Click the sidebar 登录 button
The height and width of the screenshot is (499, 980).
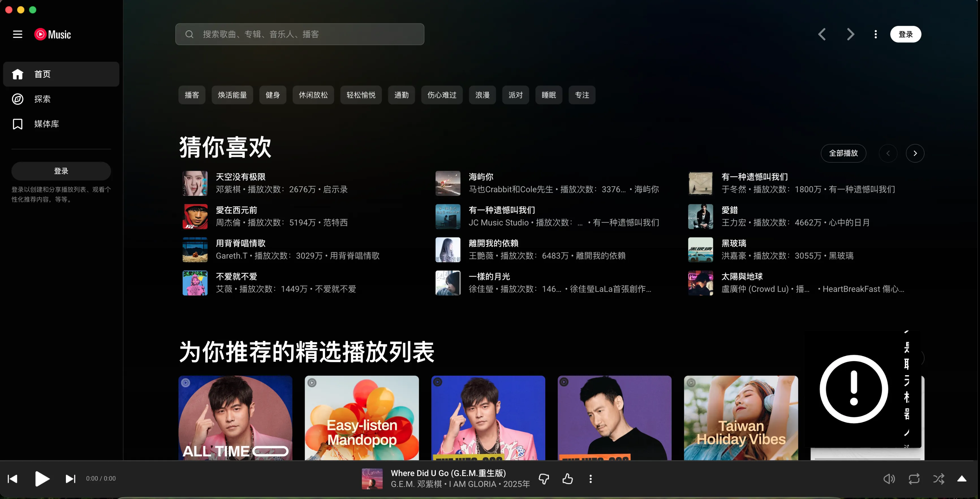[x=61, y=171]
